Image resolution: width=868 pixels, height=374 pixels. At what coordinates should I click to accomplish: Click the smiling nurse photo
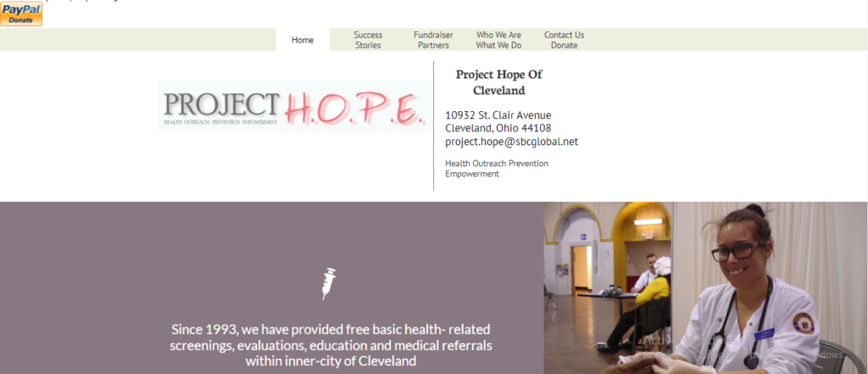click(706, 287)
